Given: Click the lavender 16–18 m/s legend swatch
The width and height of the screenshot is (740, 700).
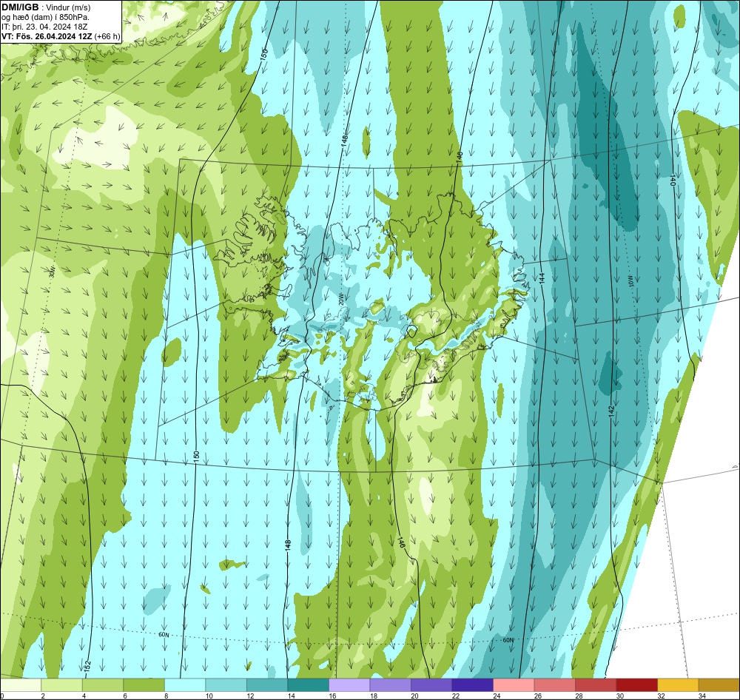Looking at the screenshot, I should 349,685.
